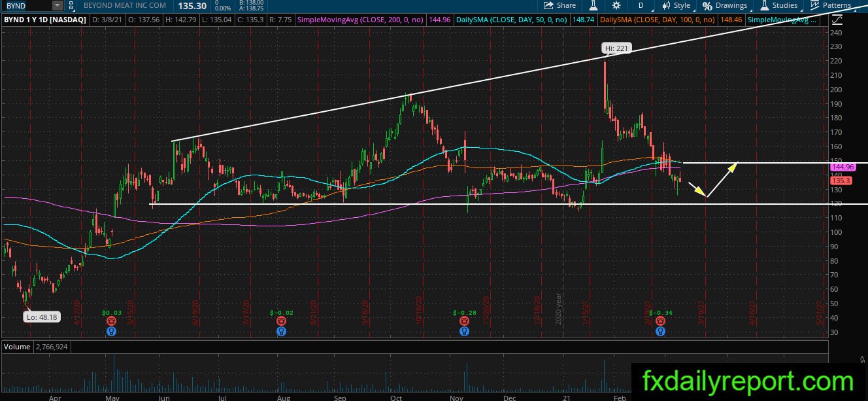The width and height of the screenshot is (868, 401).
Task: Open the Studies menu
Action: pyautogui.click(x=778, y=5)
